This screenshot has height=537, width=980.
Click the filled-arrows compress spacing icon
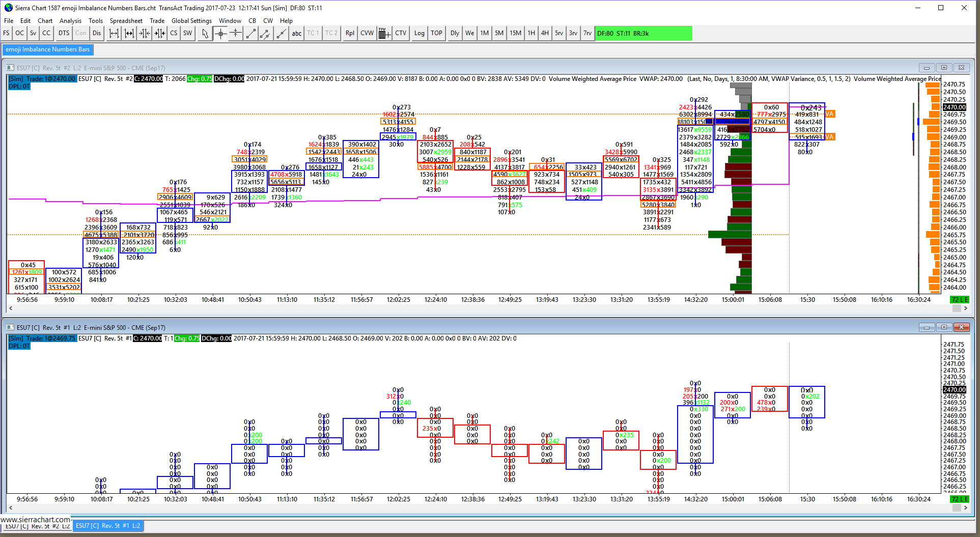(160, 33)
